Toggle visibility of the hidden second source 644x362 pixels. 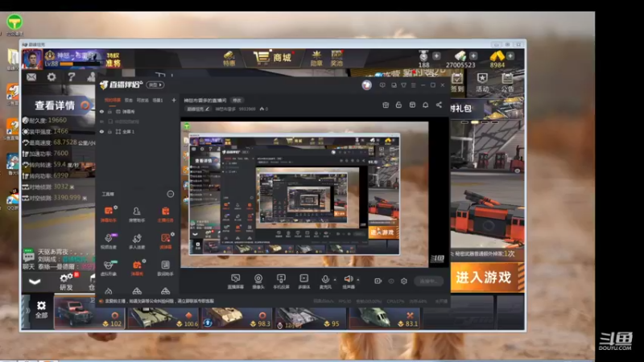point(102,121)
